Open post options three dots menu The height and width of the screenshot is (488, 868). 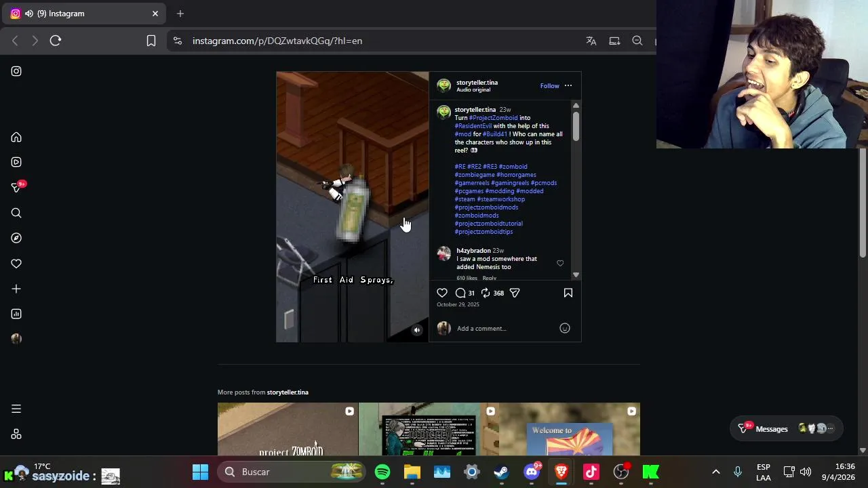pos(568,85)
